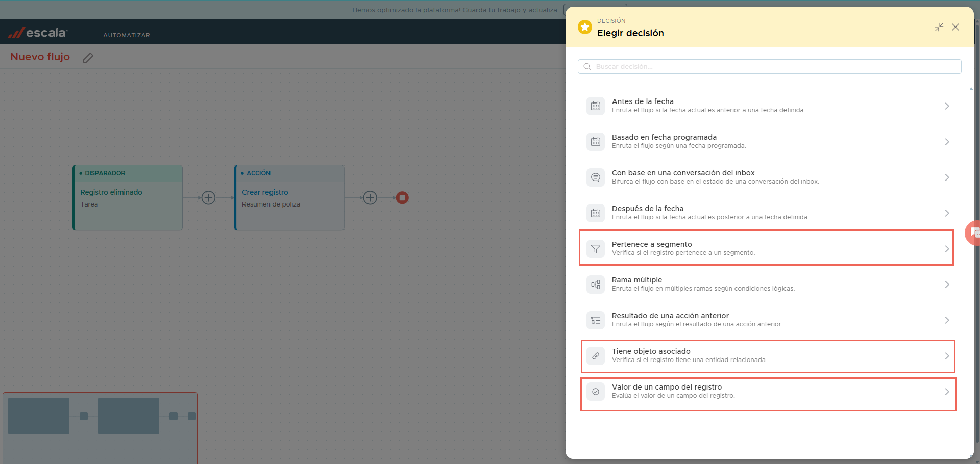Image resolution: width=980 pixels, height=464 pixels.
Task: Add a step after the Disparador node
Action: point(208,198)
